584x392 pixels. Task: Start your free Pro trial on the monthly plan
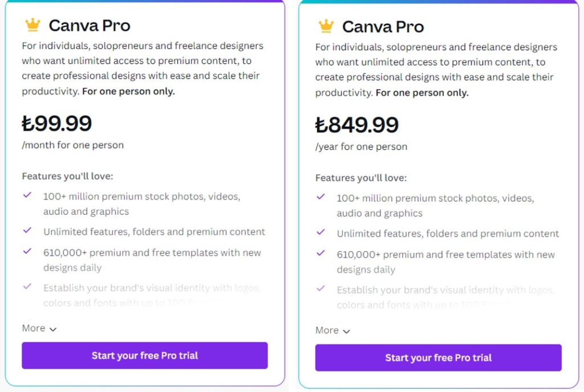144,355
